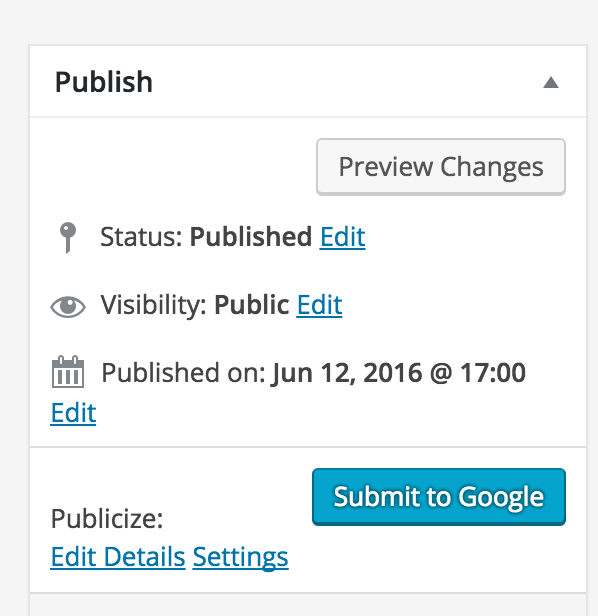Click the Visibility label text
The width and height of the screenshot is (598, 616).
tap(154, 305)
